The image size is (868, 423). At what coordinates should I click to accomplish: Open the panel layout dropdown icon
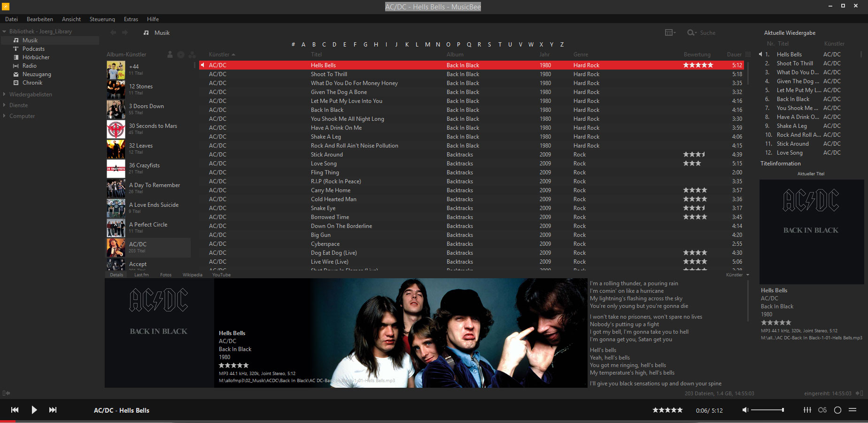click(x=670, y=32)
